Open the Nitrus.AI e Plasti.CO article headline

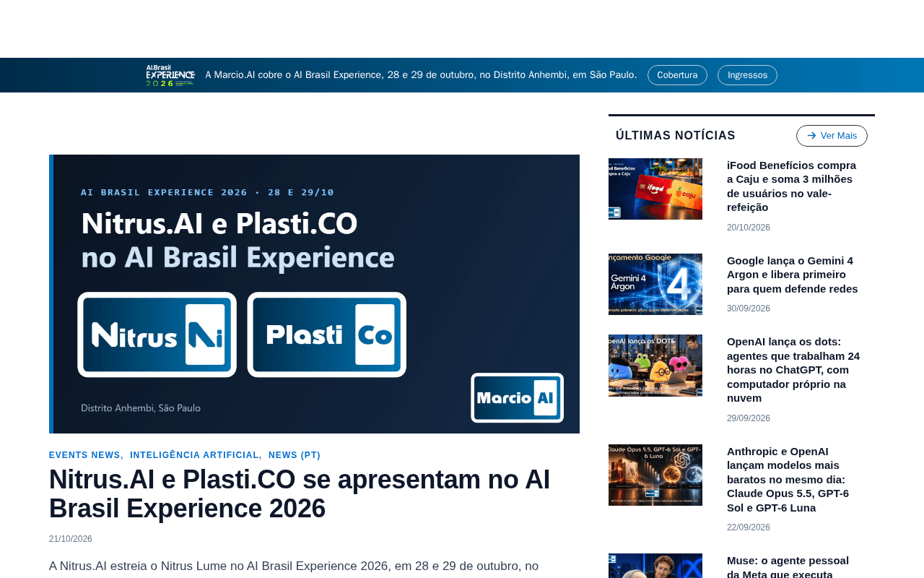(300, 494)
